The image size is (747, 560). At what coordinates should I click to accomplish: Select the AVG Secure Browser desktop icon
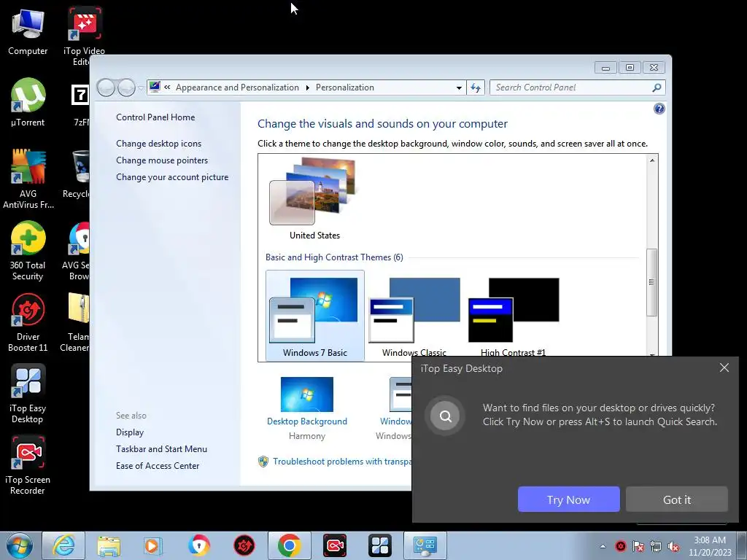(77, 251)
